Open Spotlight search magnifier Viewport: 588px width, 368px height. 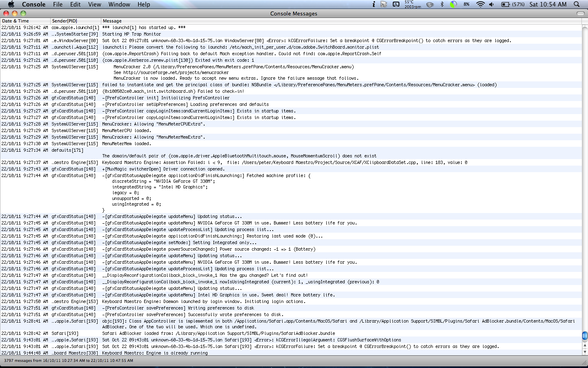(x=577, y=4)
